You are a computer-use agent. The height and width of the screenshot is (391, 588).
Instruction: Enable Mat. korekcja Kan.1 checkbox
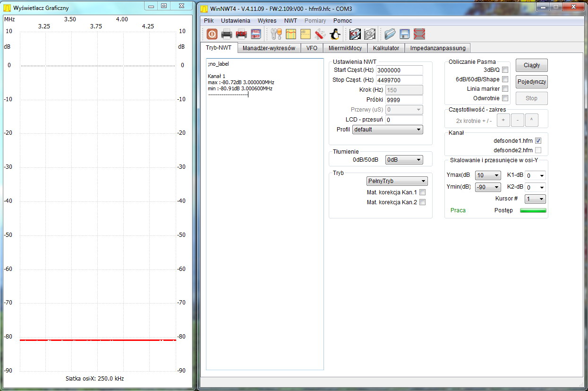pos(422,192)
